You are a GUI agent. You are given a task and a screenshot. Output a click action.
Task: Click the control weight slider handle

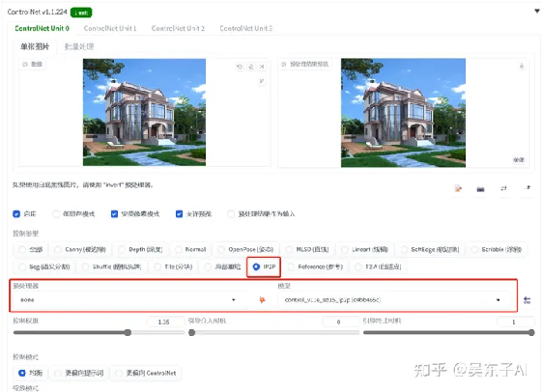tap(128, 332)
